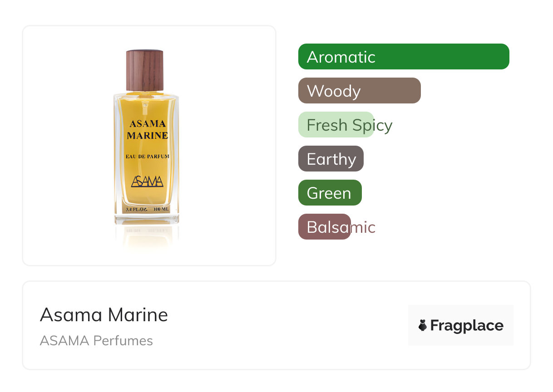Screen dimensions: 553x392
Task: Choose the Earthy accord bar
Action: (331, 159)
